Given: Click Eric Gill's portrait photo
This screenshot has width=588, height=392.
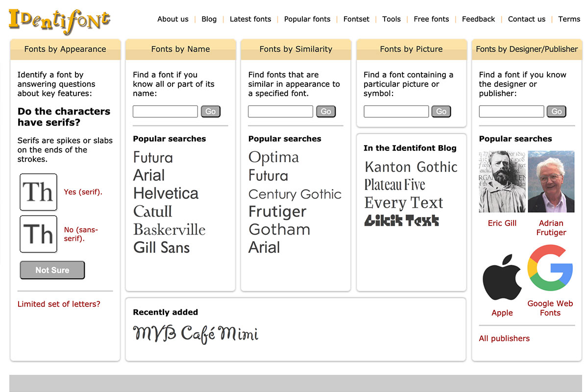Looking at the screenshot, I should click(502, 181).
